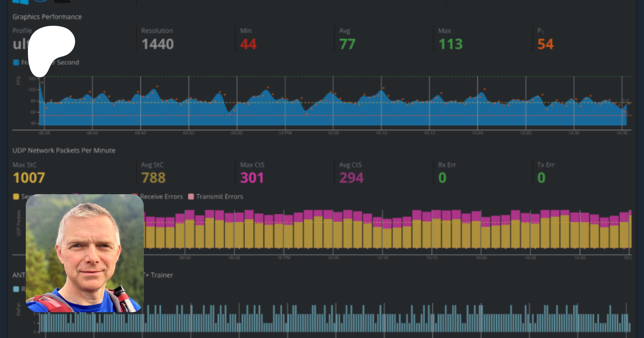This screenshot has height=338, width=644.
Task: Click the Resolution value 1440
Action: coord(157,44)
